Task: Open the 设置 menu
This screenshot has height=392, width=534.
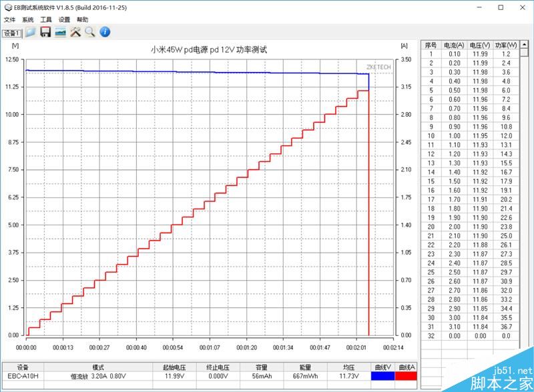Action: point(64,20)
